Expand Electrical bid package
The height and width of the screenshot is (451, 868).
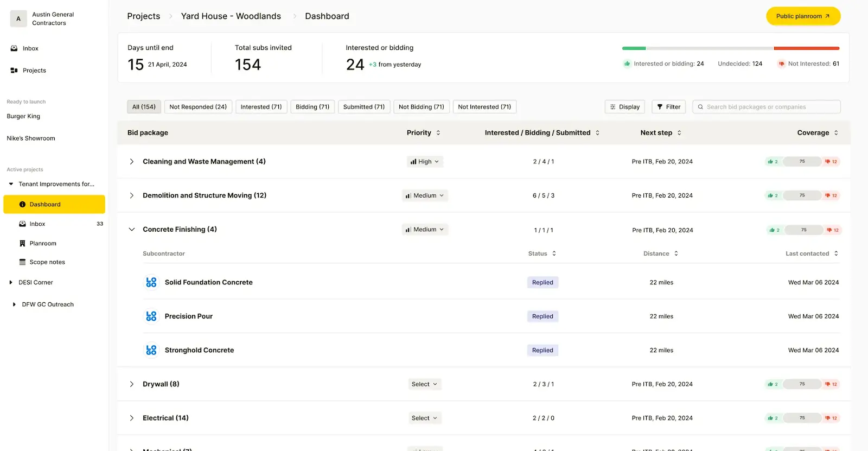pyautogui.click(x=131, y=418)
